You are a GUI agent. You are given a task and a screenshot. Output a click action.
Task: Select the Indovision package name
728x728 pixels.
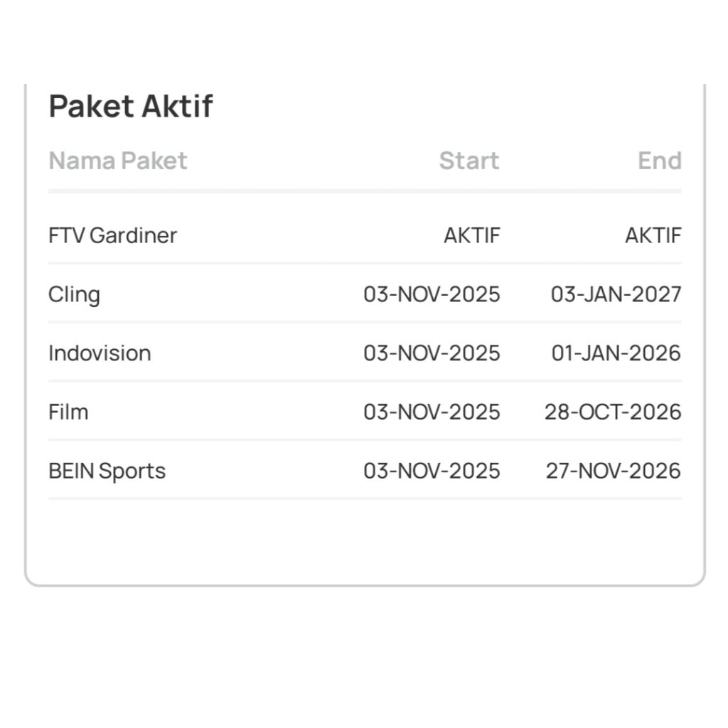point(100,353)
